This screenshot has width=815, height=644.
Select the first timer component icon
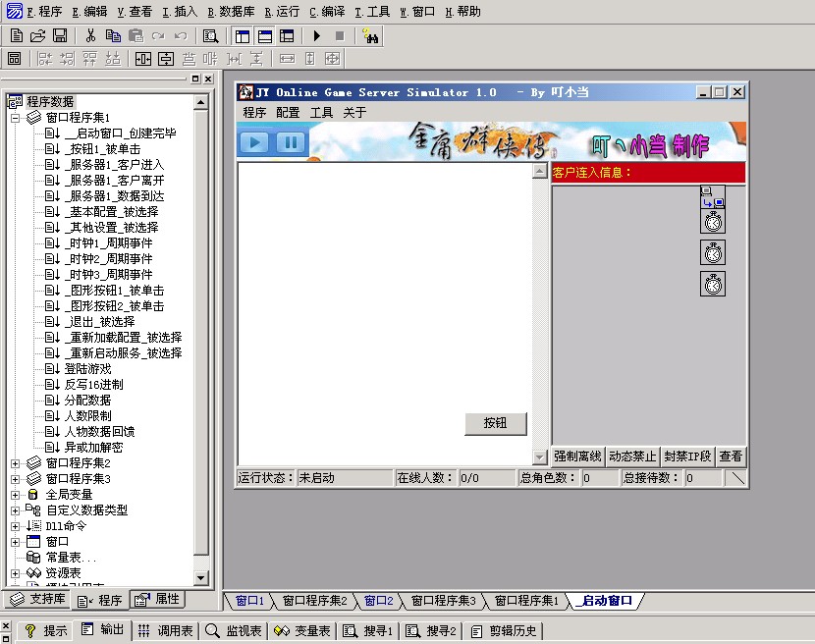click(x=713, y=221)
